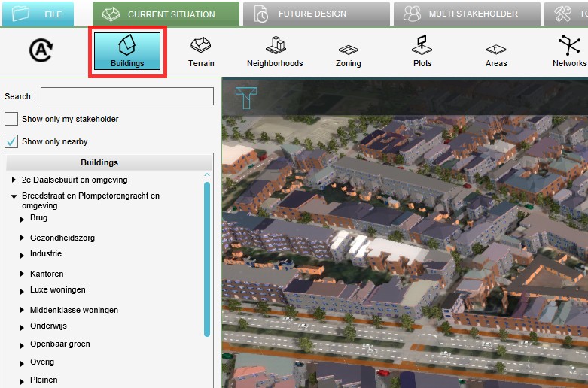
Task: Click the Buildings list scrollbar
Action: point(207,256)
